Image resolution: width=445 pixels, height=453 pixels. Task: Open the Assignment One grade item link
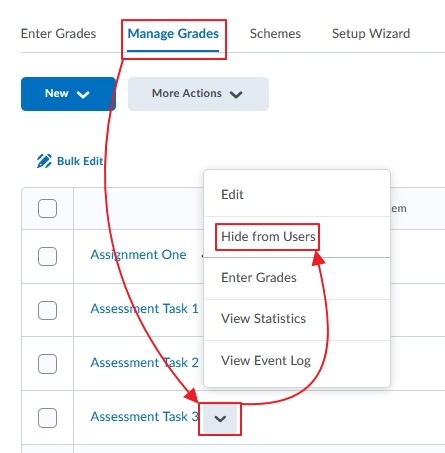[138, 255]
